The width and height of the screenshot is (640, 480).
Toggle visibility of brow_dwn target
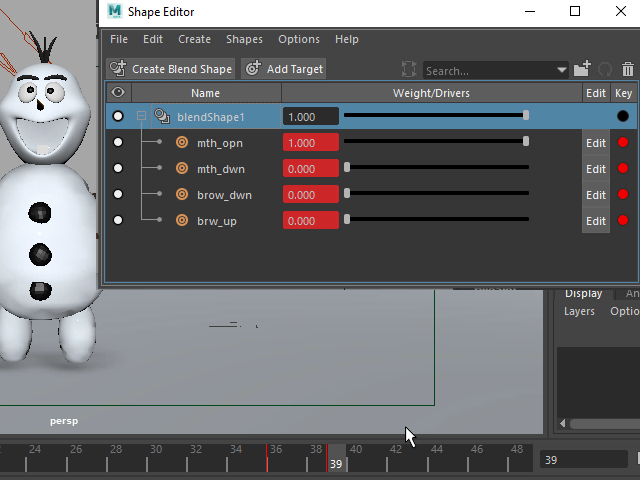(118, 195)
